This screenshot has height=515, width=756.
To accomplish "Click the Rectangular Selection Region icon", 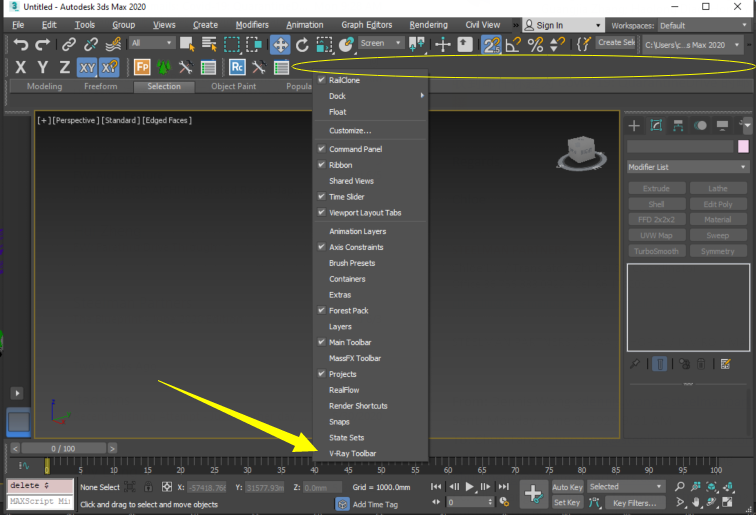I will point(231,44).
